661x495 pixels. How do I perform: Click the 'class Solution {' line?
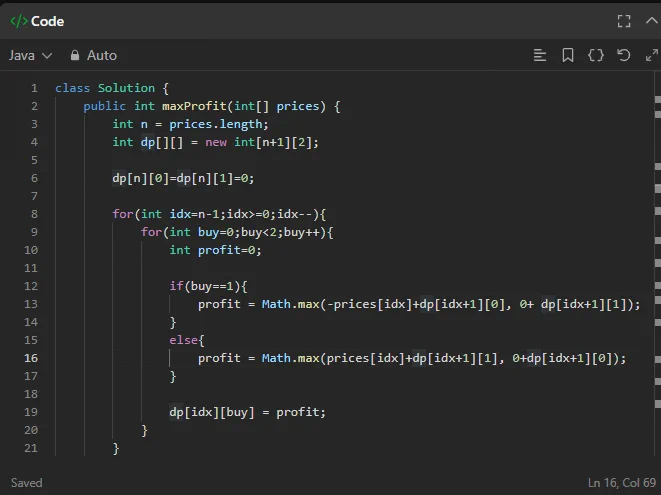click(x=112, y=88)
